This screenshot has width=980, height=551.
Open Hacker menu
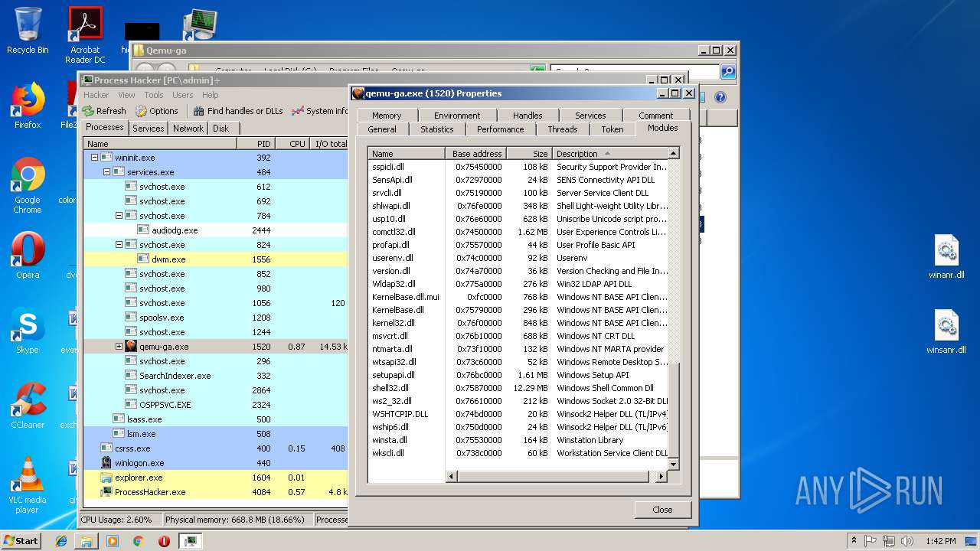pos(96,95)
